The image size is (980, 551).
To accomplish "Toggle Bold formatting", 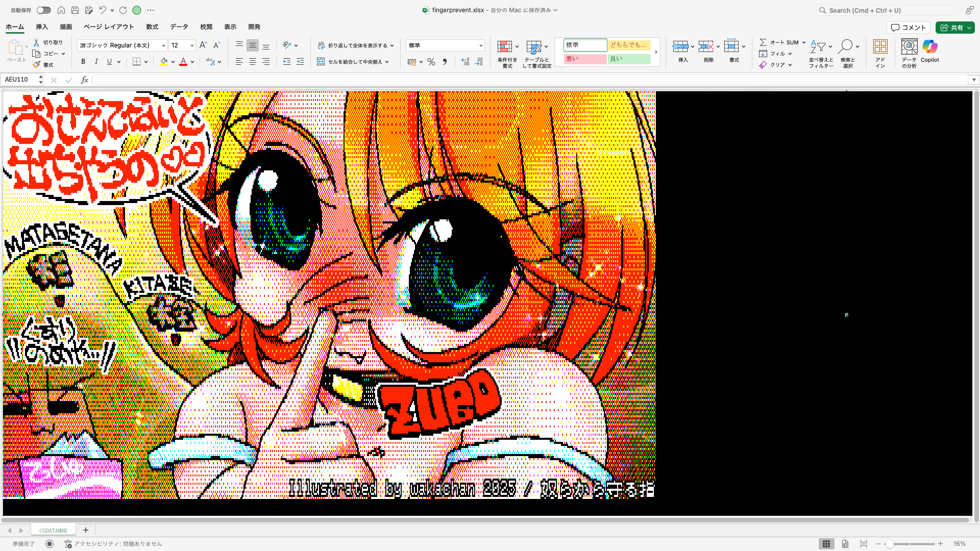I will tap(83, 62).
